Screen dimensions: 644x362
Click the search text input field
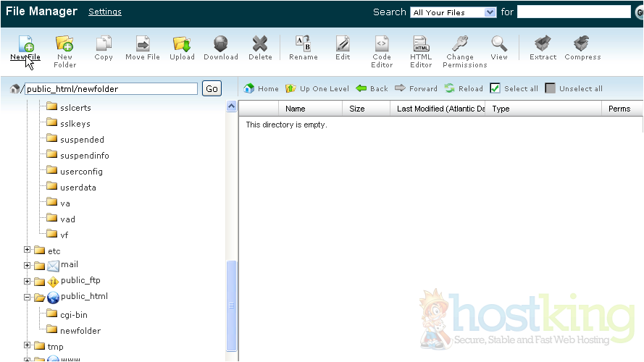573,12
